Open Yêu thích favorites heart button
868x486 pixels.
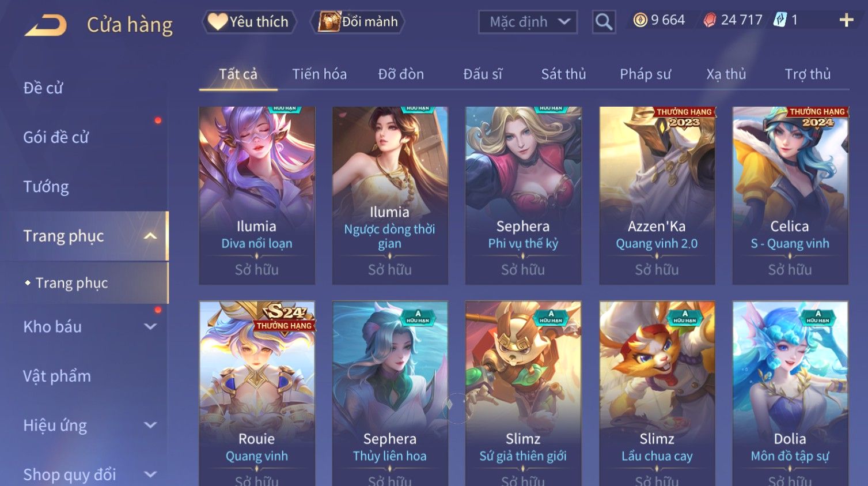coord(249,22)
